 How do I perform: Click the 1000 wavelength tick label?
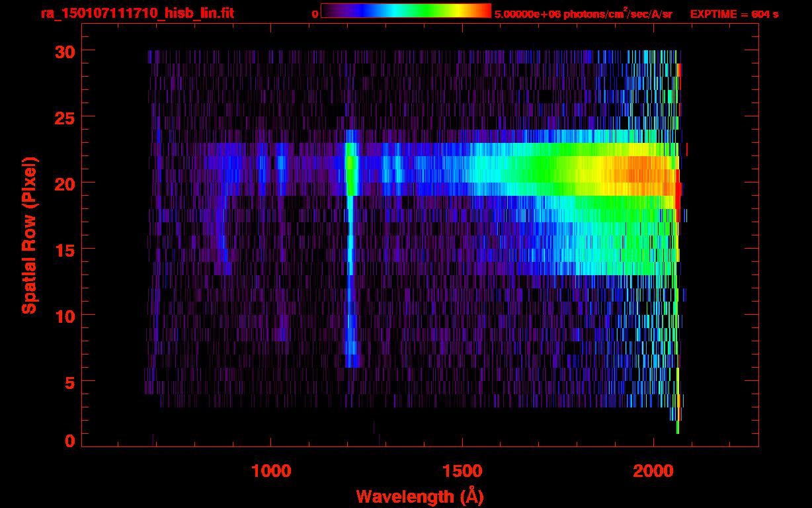coord(270,470)
